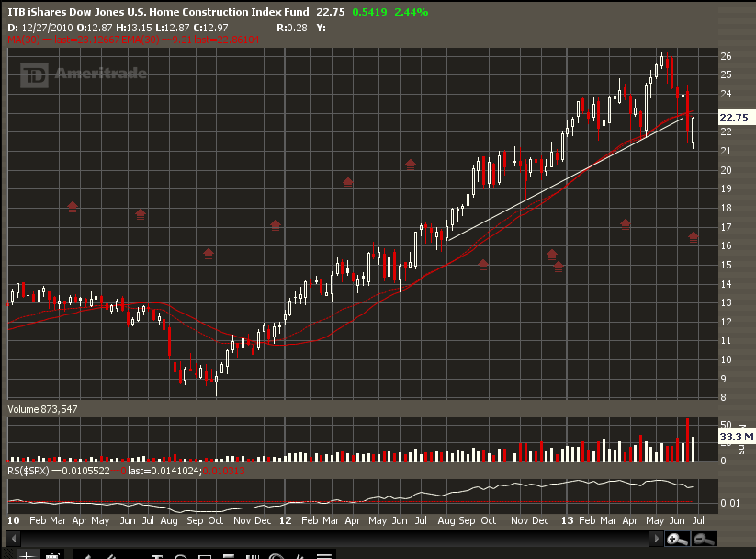This screenshot has height=559, width=756.
Task: Select the crosshair tool in the bottom toolbar
Action: [x=28, y=555]
